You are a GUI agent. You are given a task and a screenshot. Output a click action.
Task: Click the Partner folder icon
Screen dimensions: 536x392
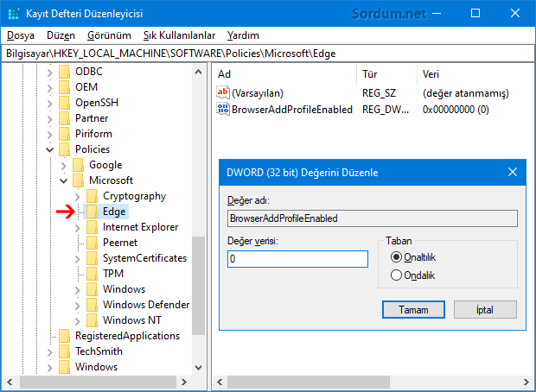click(x=64, y=118)
